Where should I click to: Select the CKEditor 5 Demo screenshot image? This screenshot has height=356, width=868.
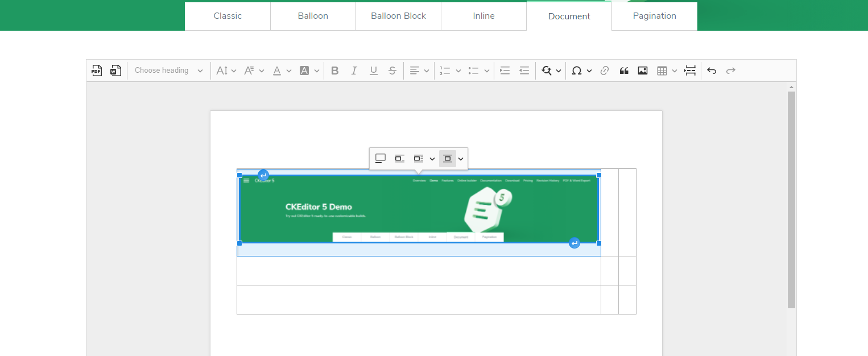coord(419,209)
